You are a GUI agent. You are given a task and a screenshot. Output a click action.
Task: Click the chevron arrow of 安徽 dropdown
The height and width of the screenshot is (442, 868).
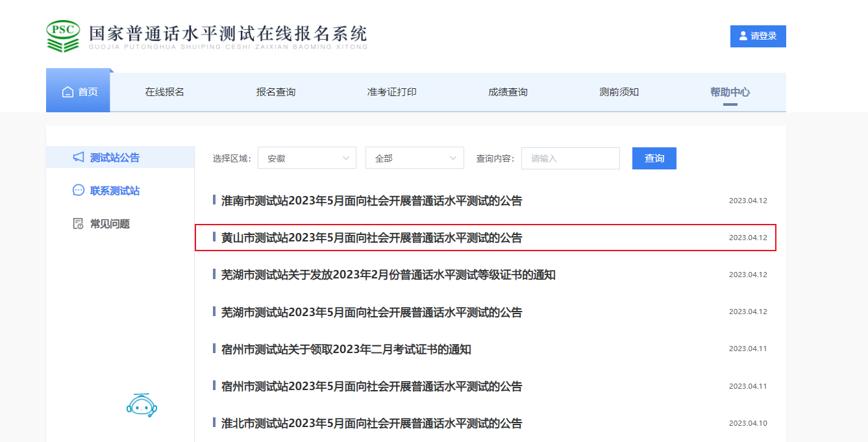(346, 158)
